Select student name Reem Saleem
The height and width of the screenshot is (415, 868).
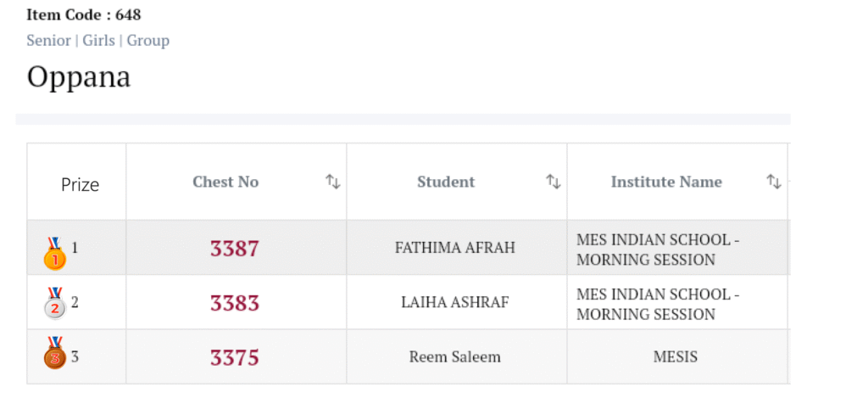[x=455, y=356]
